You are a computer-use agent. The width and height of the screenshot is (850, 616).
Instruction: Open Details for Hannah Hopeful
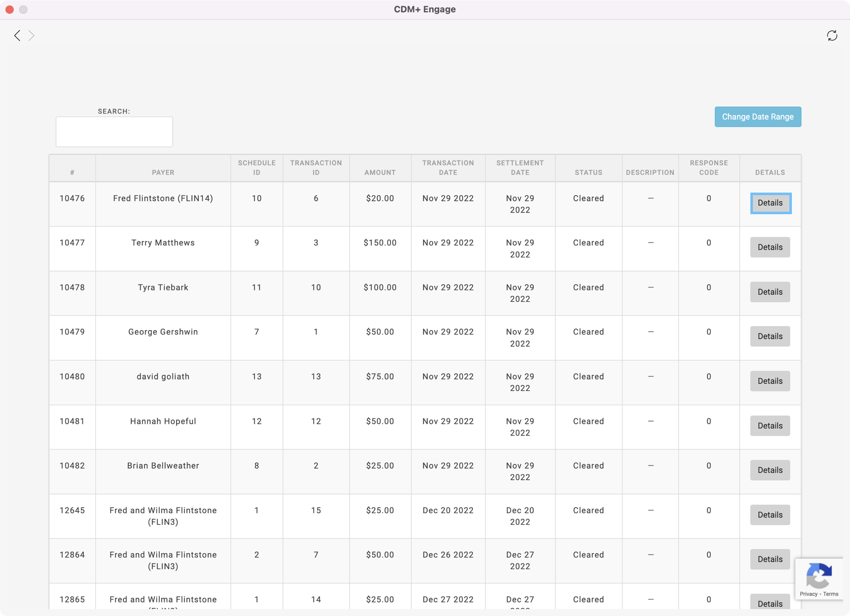[770, 425]
